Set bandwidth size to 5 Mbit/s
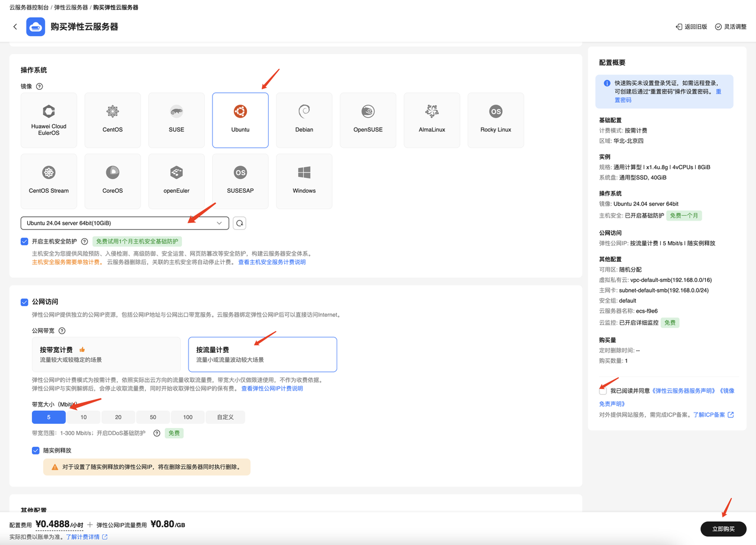The width and height of the screenshot is (756, 545). click(x=48, y=417)
